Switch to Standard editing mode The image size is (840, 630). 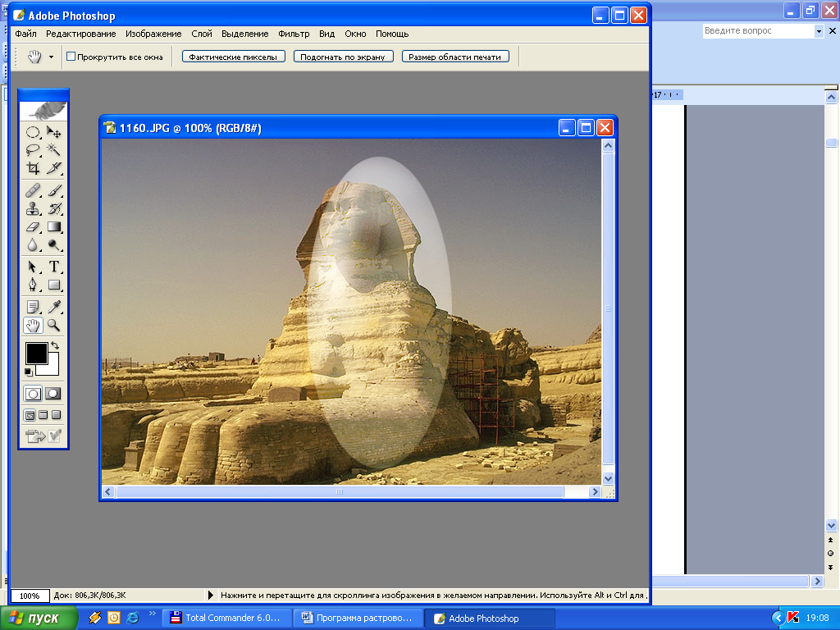[33, 394]
